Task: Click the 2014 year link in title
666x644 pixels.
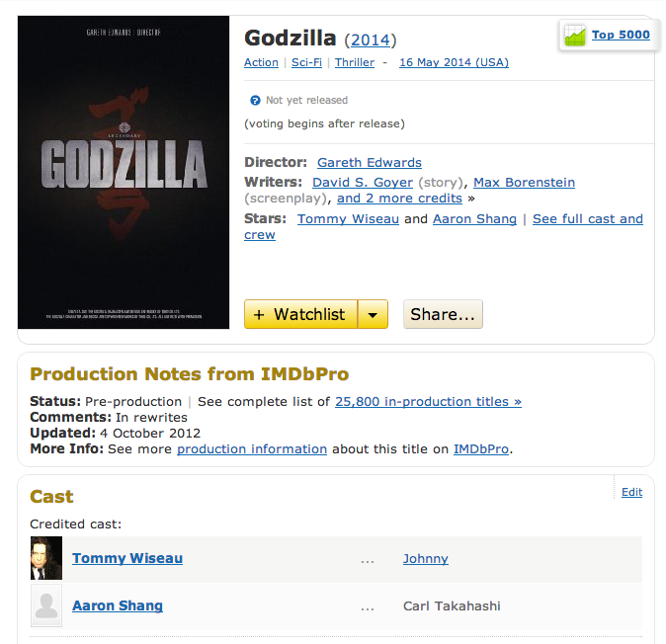Action: click(x=370, y=40)
